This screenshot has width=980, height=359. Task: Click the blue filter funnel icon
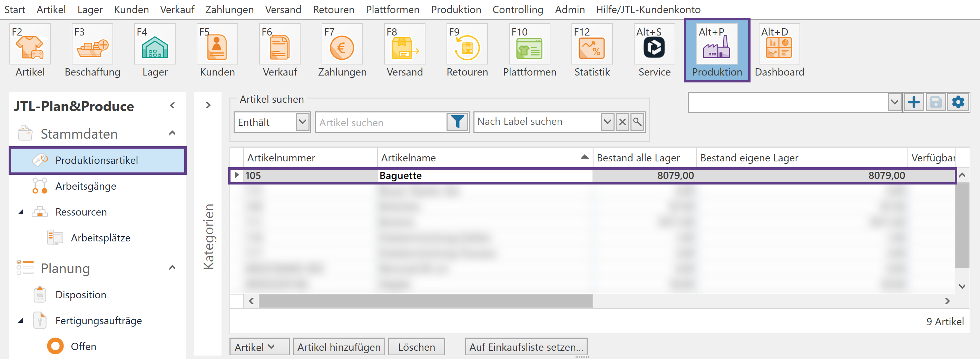click(457, 122)
